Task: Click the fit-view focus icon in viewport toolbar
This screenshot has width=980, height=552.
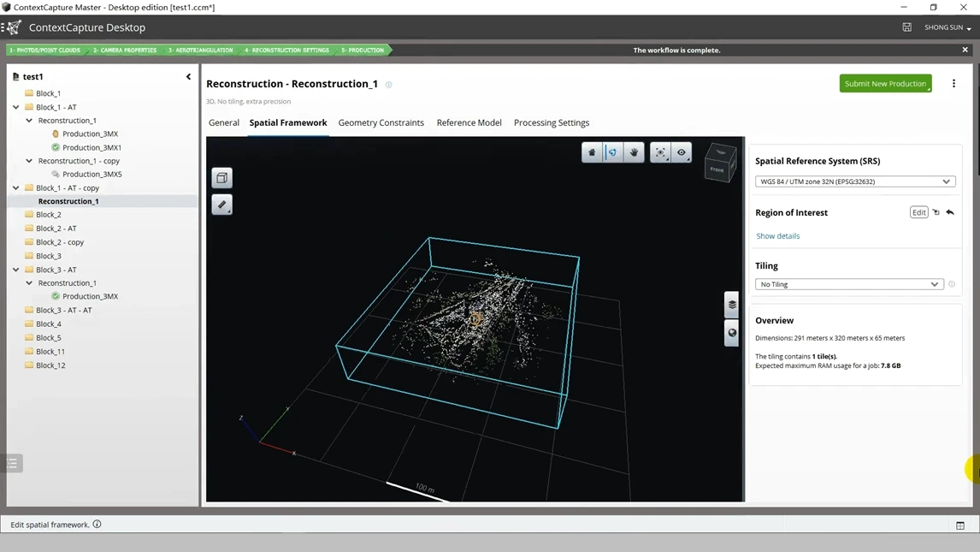Action: tap(661, 152)
